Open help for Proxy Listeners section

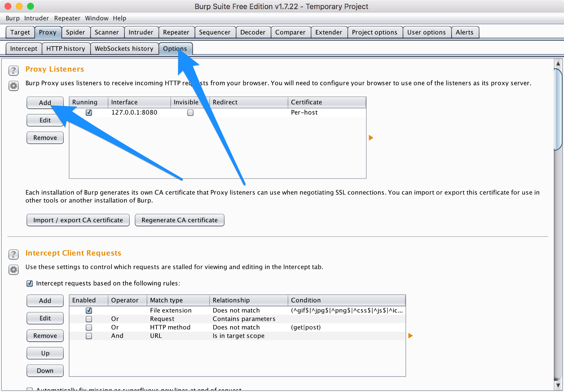13,71
